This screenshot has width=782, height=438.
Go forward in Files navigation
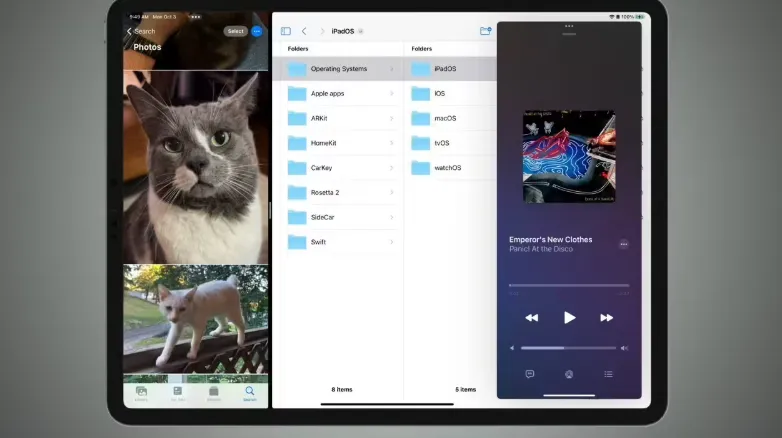(x=322, y=31)
